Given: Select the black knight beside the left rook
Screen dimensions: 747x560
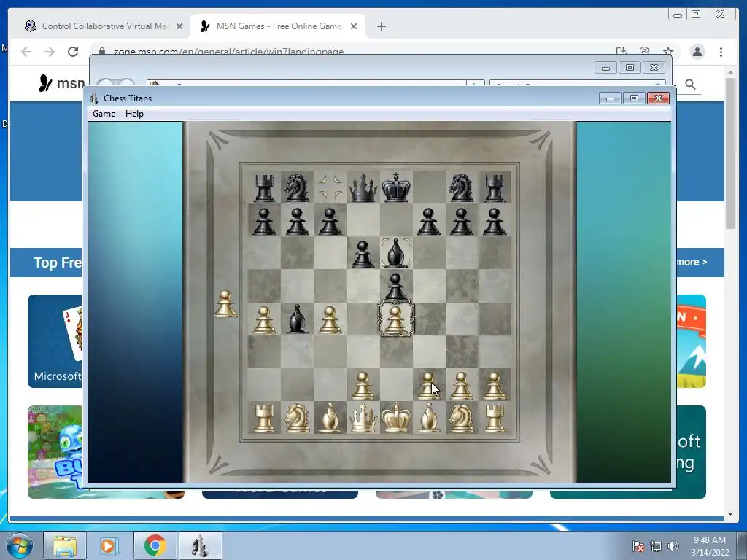Looking at the screenshot, I should click(296, 188).
